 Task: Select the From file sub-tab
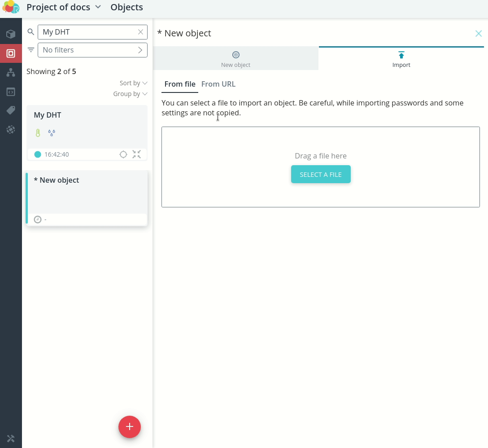180,84
